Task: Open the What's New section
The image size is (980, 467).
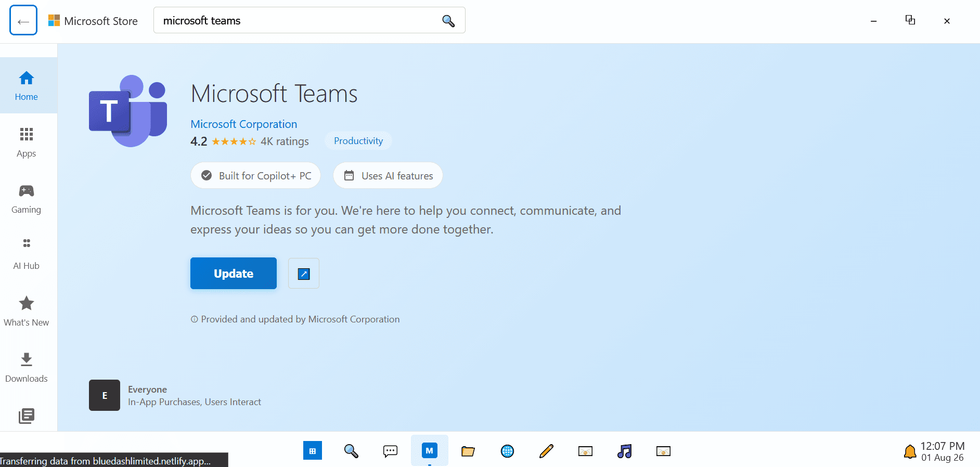Action: tap(27, 311)
